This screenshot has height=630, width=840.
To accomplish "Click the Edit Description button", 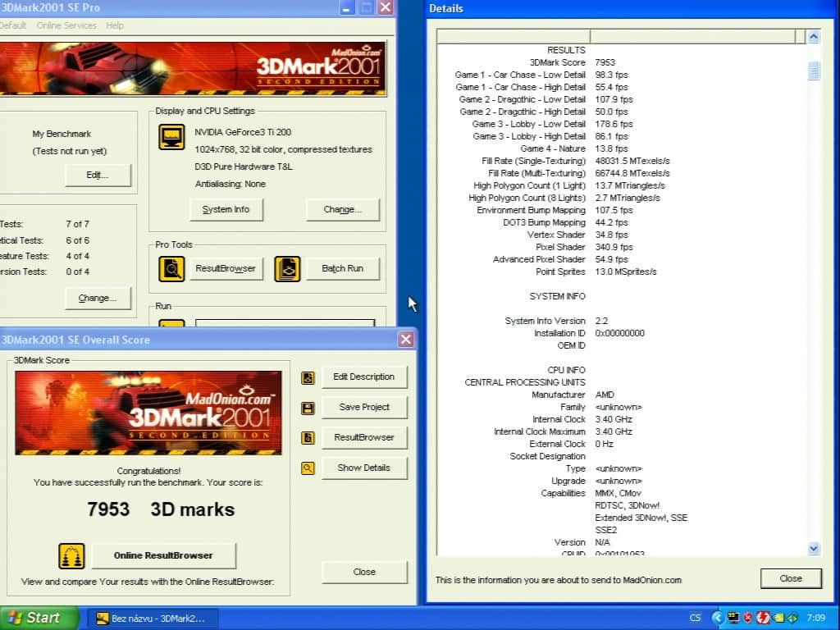I will tap(363, 377).
